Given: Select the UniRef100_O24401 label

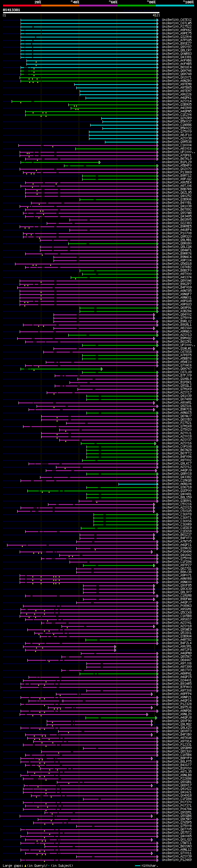Looking at the screenshot, I should (x=176, y=680).
